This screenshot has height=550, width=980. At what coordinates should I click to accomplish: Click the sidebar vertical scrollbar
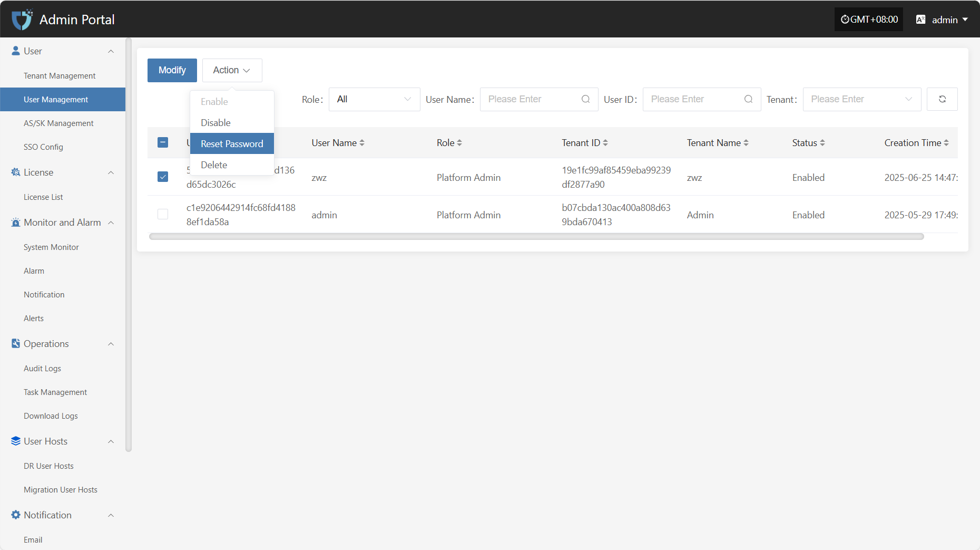tap(129, 245)
